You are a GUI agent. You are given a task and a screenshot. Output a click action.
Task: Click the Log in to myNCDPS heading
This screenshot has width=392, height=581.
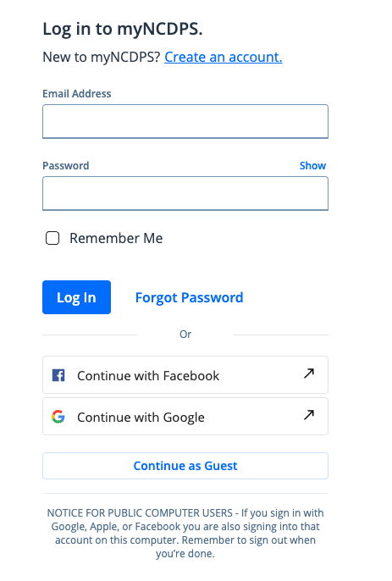click(123, 30)
